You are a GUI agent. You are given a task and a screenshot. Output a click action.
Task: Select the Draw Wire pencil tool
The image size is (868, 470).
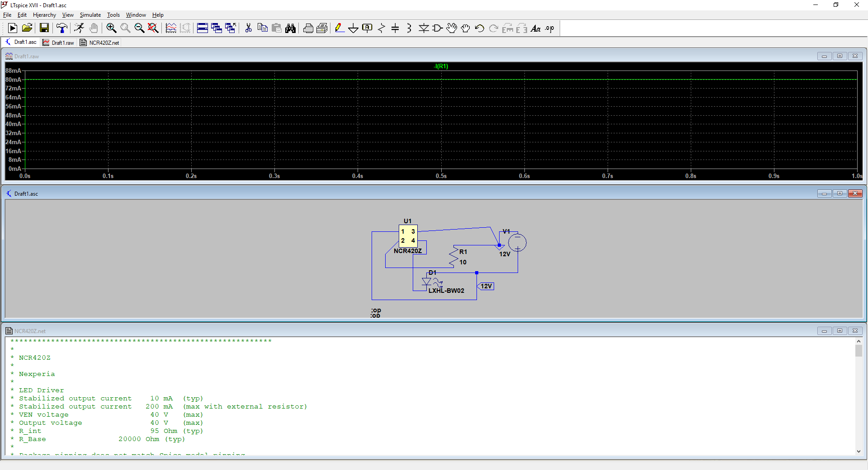pos(340,28)
